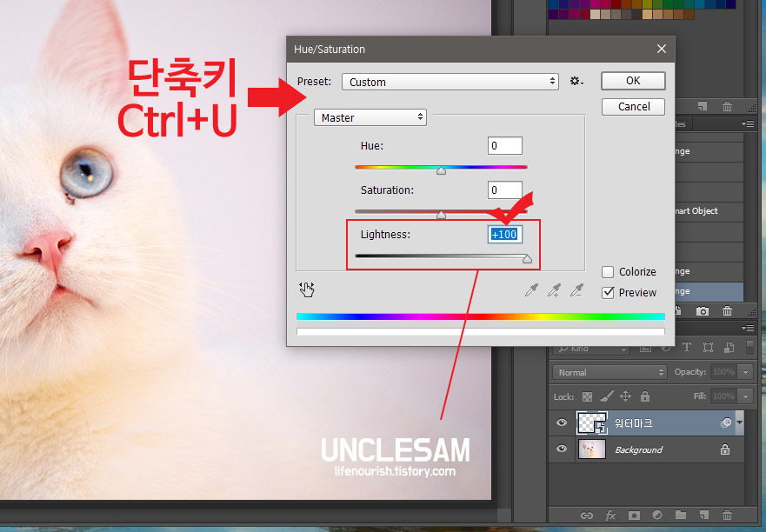The width and height of the screenshot is (766, 532).
Task: Click the Lightness slider handle
Action: click(x=527, y=259)
